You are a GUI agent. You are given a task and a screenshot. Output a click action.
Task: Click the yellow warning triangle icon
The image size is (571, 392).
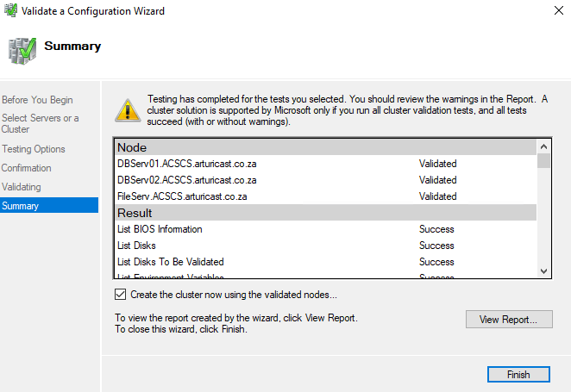coord(128,109)
